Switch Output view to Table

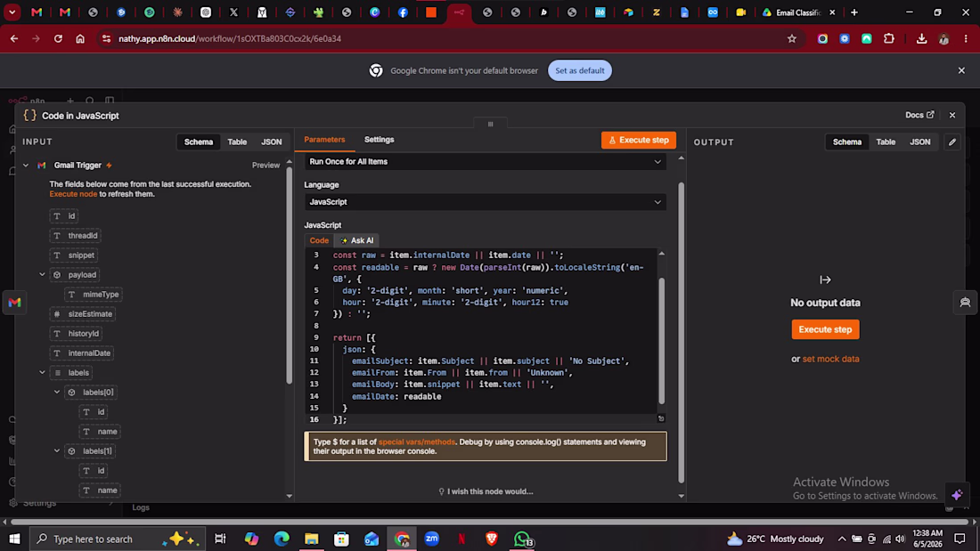pyautogui.click(x=886, y=142)
